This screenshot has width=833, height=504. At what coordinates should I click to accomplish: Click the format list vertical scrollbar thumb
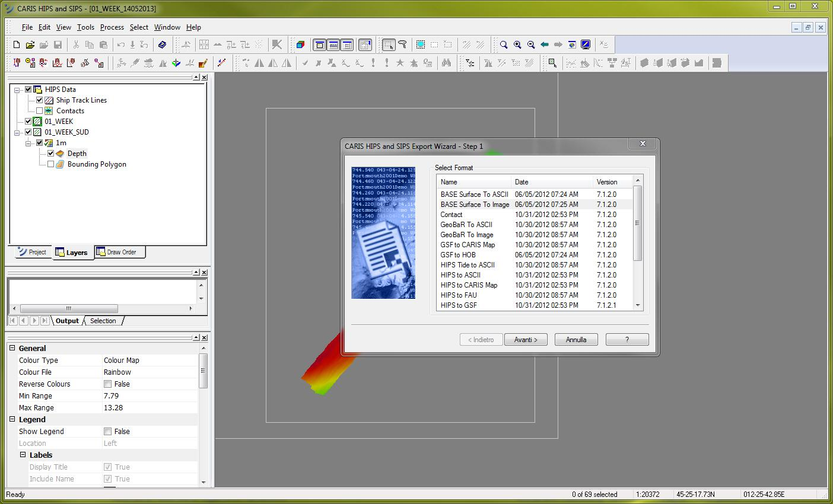coord(638,223)
